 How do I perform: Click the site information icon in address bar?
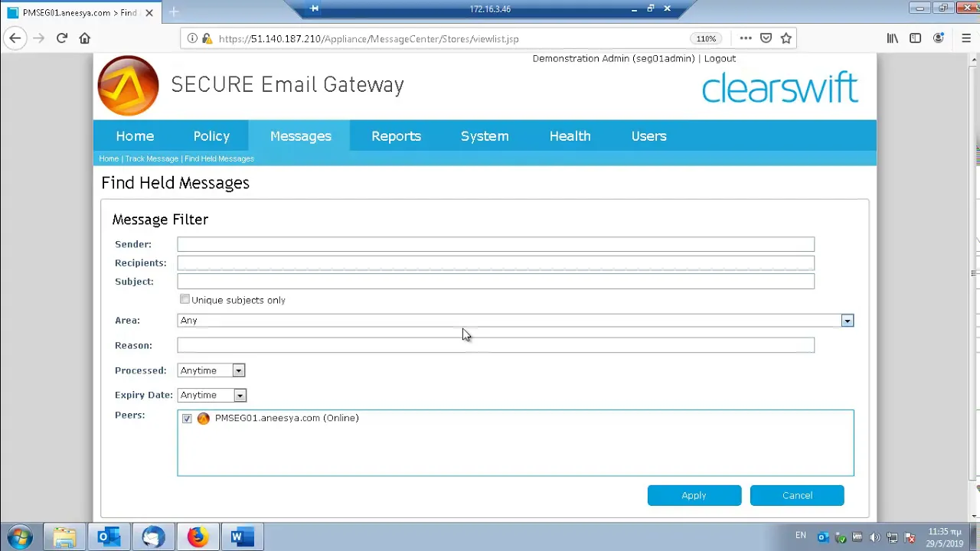click(x=192, y=38)
